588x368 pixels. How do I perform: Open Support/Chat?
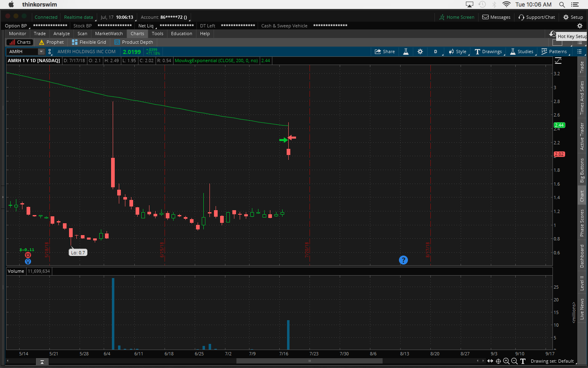pyautogui.click(x=537, y=17)
